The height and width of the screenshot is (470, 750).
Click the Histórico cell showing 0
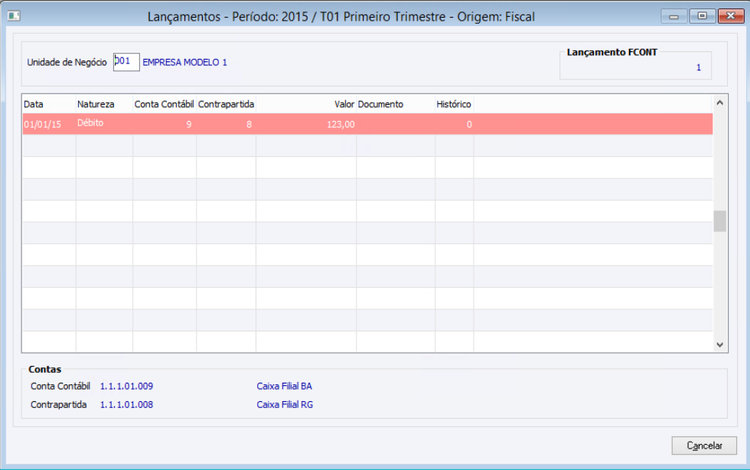tap(454, 124)
